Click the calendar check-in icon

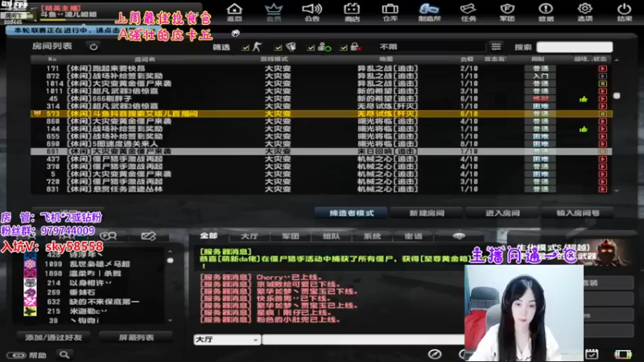592,354
